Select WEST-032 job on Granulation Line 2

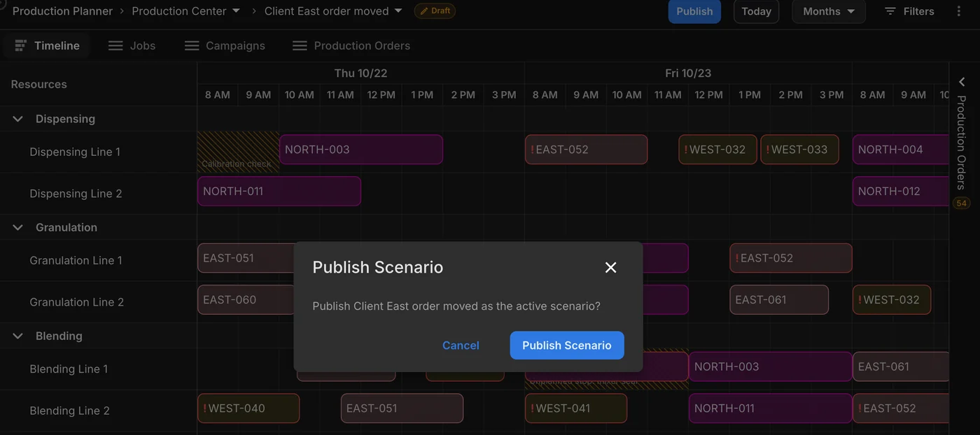tap(892, 300)
